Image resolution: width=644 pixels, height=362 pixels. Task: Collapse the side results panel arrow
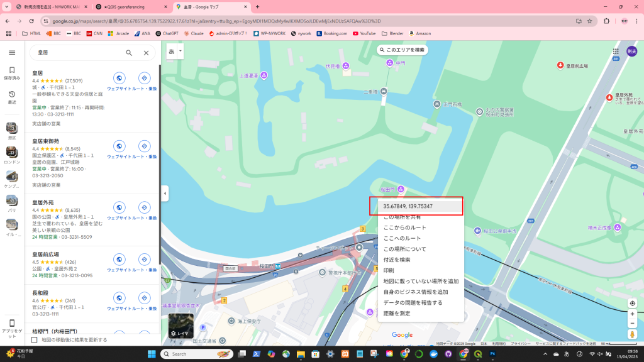click(x=165, y=194)
